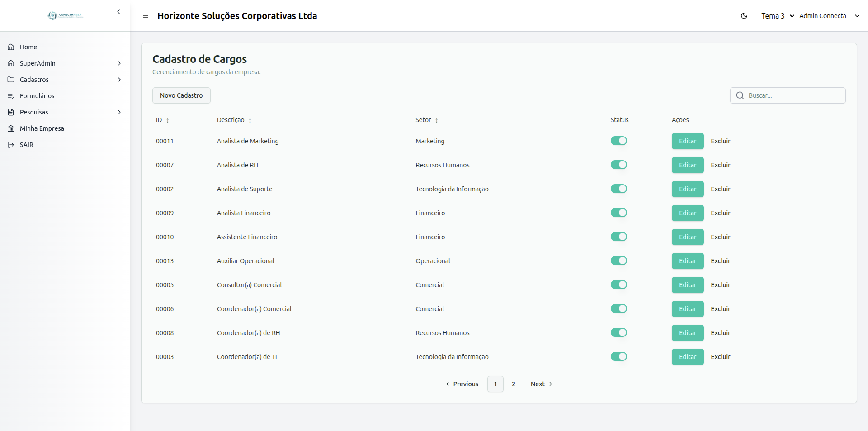868x431 pixels.
Task: Click the Home house icon
Action: pos(11,47)
